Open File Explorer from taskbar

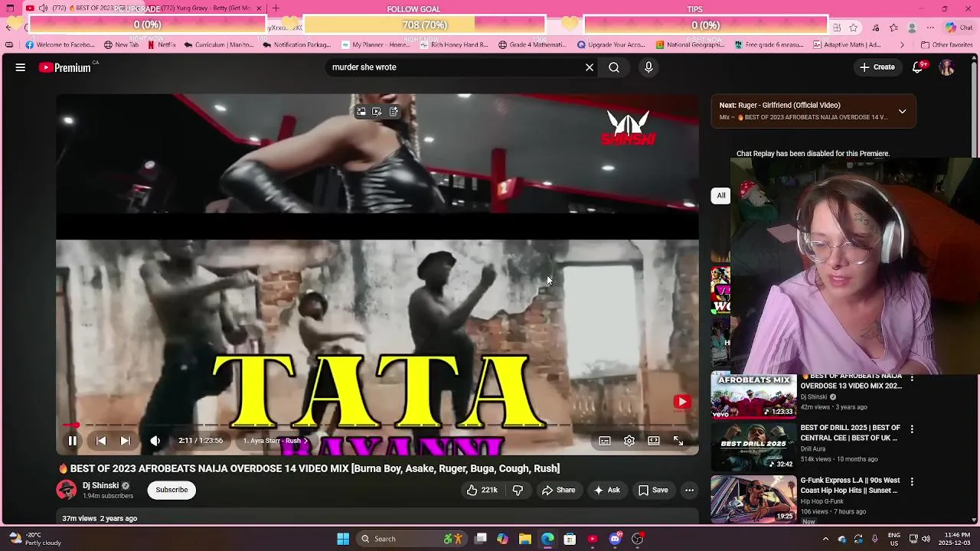[x=525, y=539]
